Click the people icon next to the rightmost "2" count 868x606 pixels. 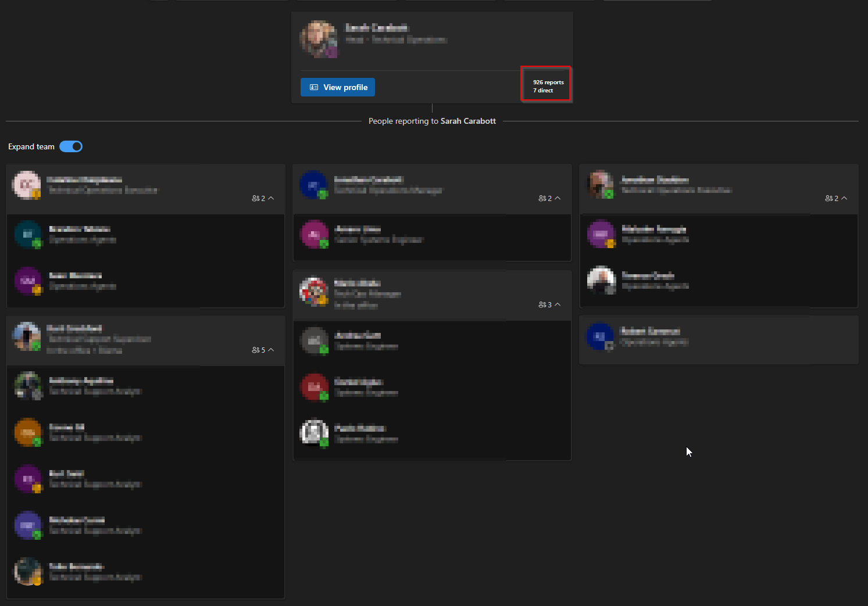pyautogui.click(x=829, y=198)
